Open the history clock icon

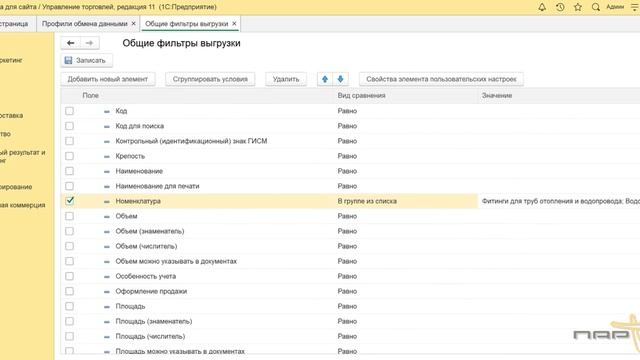tap(560, 7)
